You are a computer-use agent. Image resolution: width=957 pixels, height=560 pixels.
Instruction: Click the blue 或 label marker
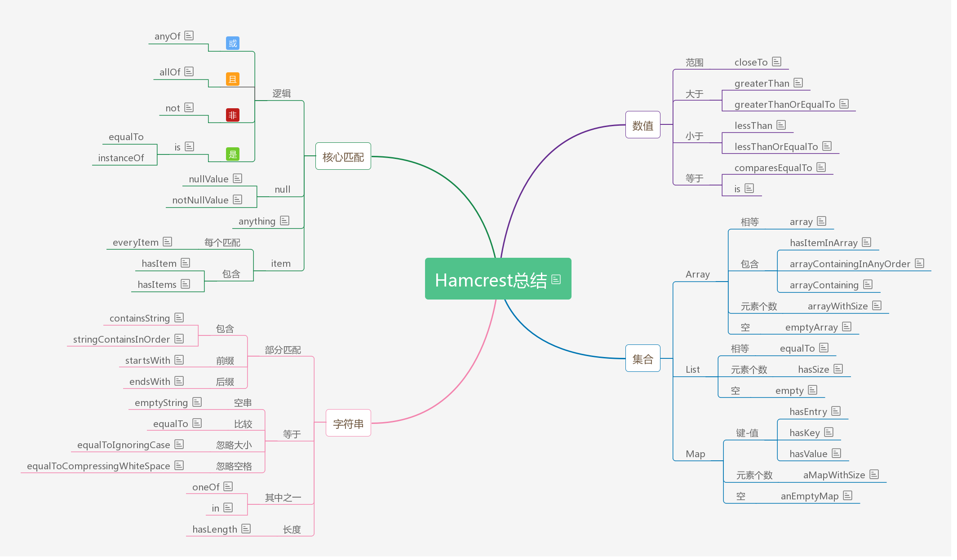(x=233, y=44)
